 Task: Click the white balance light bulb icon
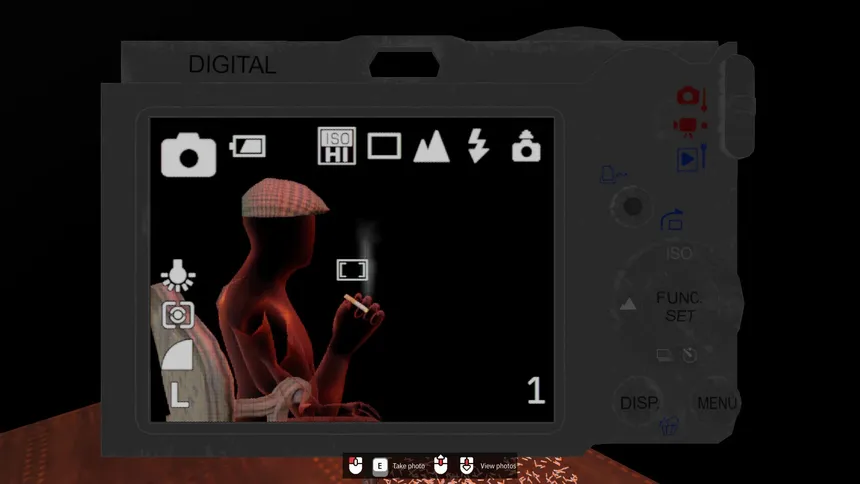(178, 275)
